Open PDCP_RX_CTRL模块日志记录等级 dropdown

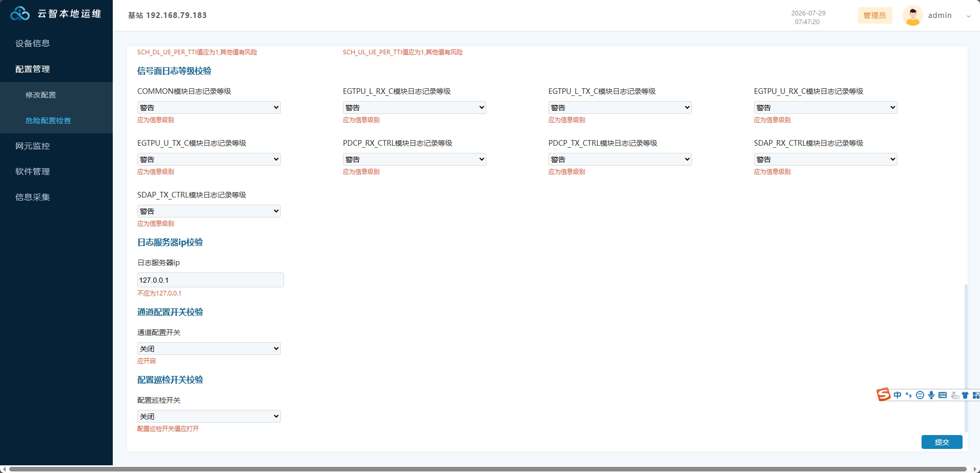pyautogui.click(x=415, y=159)
